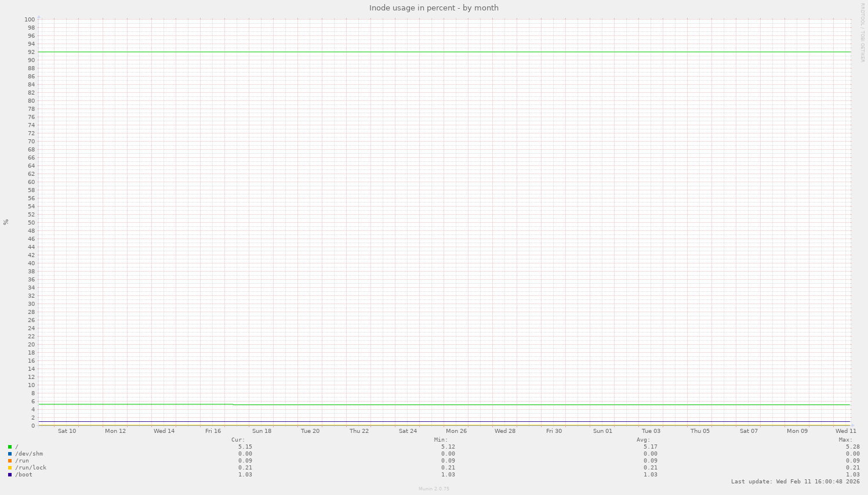
Task: Select the /boot legend label
Action: click(24, 474)
